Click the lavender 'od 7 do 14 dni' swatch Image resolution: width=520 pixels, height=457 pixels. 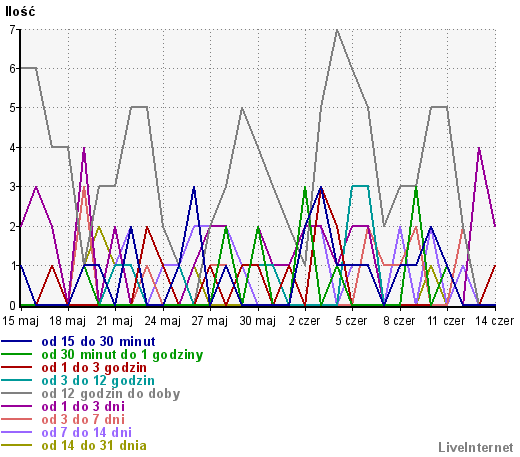pos(17,433)
